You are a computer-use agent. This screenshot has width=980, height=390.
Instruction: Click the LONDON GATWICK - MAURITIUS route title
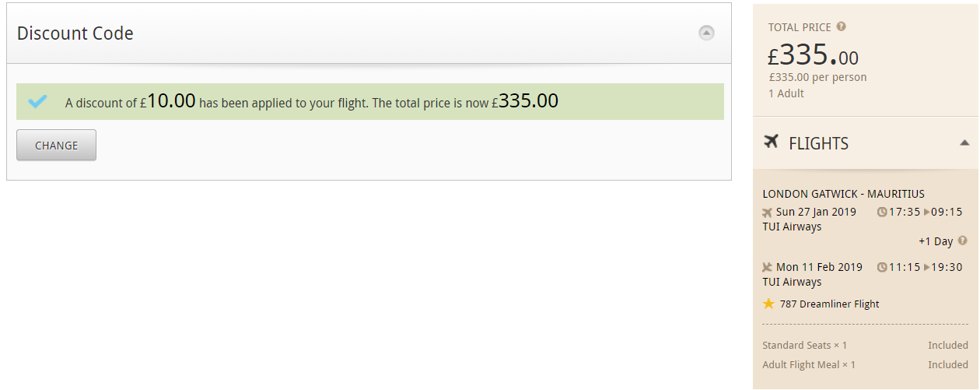pyautogui.click(x=843, y=194)
